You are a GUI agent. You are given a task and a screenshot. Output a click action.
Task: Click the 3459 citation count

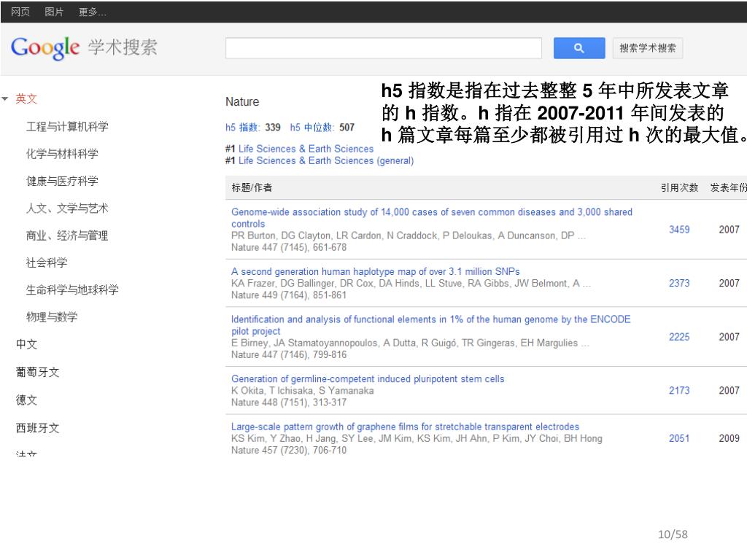(679, 230)
